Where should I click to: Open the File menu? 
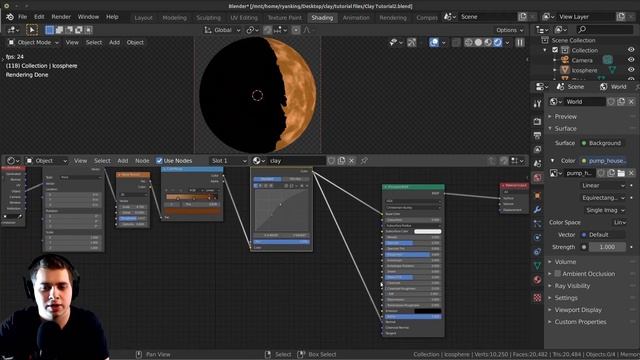tap(22, 17)
